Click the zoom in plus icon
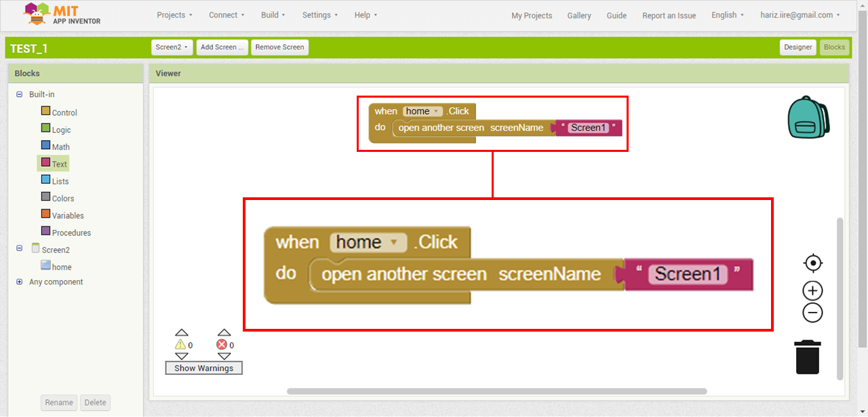Image resolution: width=868 pixels, height=417 pixels. (812, 291)
